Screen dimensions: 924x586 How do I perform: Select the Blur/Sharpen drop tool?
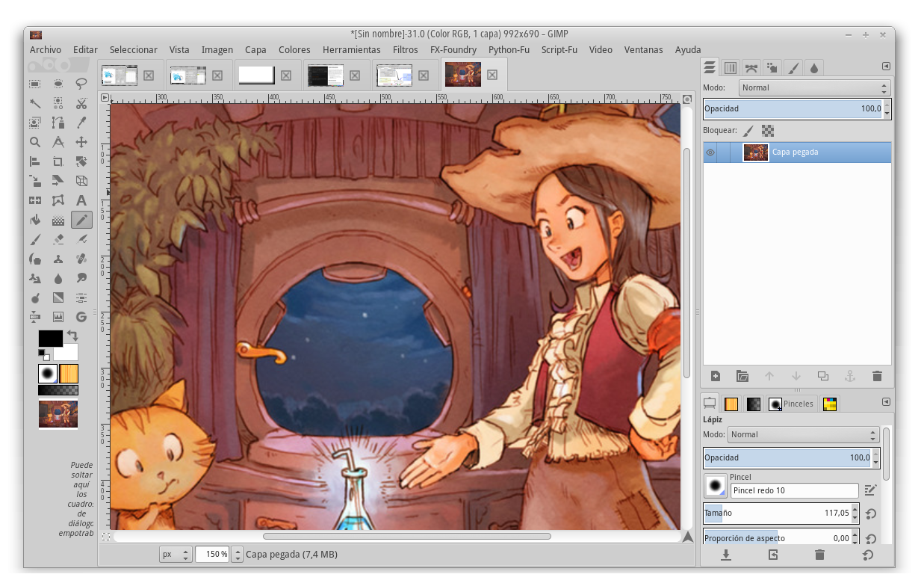tap(58, 278)
